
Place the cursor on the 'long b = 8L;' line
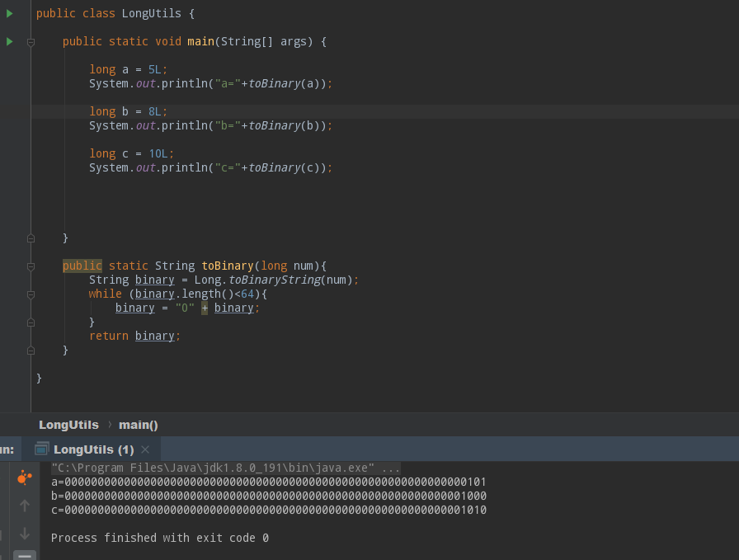click(x=128, y=111)
